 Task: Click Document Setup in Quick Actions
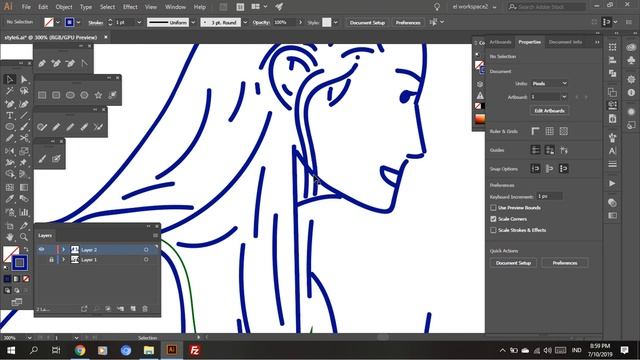(513, 263)
